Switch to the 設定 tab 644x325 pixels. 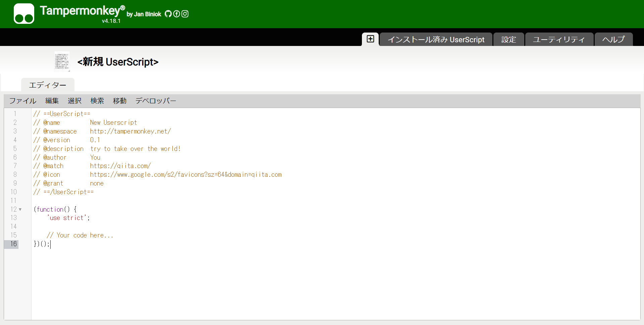point(508,39)
